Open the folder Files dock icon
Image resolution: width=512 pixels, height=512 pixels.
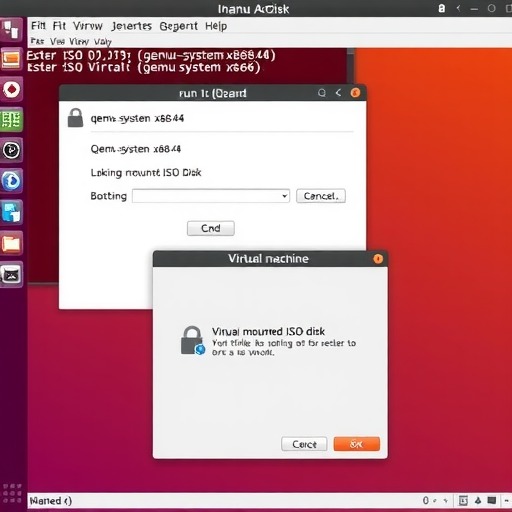point(11,243)
